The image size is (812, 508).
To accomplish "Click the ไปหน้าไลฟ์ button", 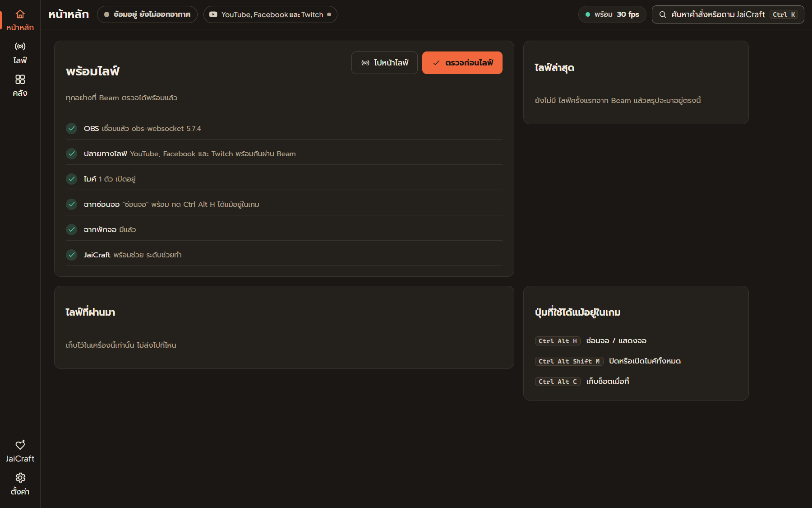I will [x=384, y=63].
